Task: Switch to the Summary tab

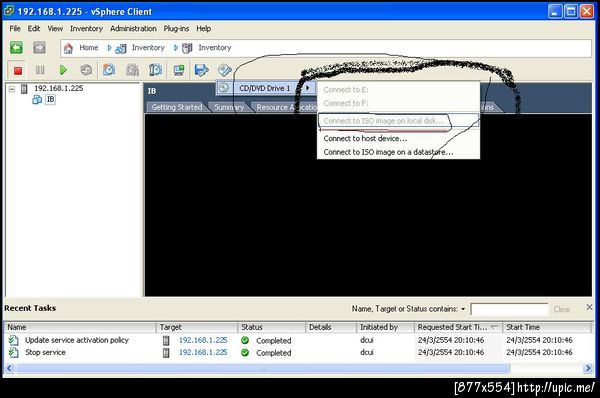Action: (228, 107)
